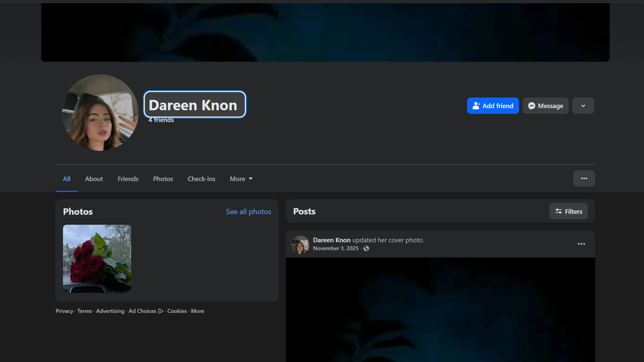This screenshot has width=644, height=362.
Task: Open the 4 friends link
Action: tap(161, 120)
